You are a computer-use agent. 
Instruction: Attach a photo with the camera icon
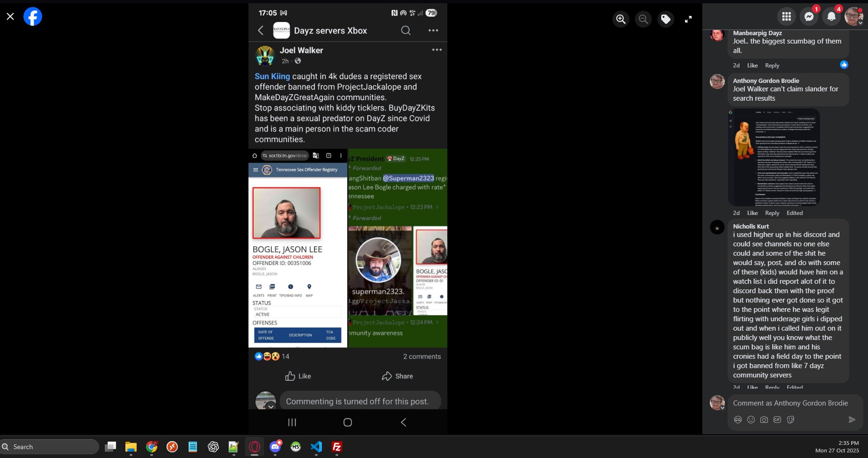[x=764, y=420]
